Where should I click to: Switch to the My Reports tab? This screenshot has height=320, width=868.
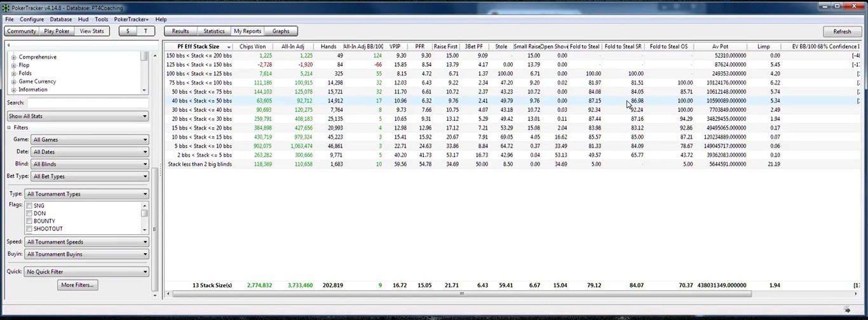click(247, 31)
